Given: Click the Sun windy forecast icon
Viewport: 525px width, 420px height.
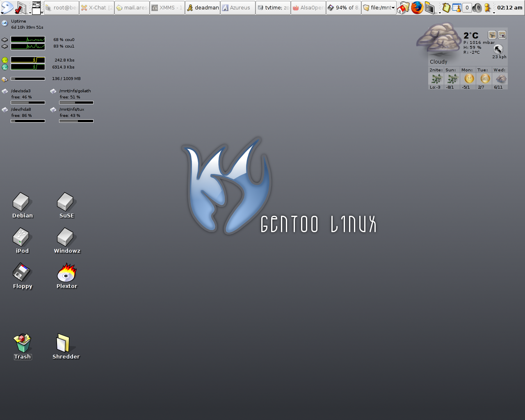Looking at the screenshot, I should click(x=452, y=79).
